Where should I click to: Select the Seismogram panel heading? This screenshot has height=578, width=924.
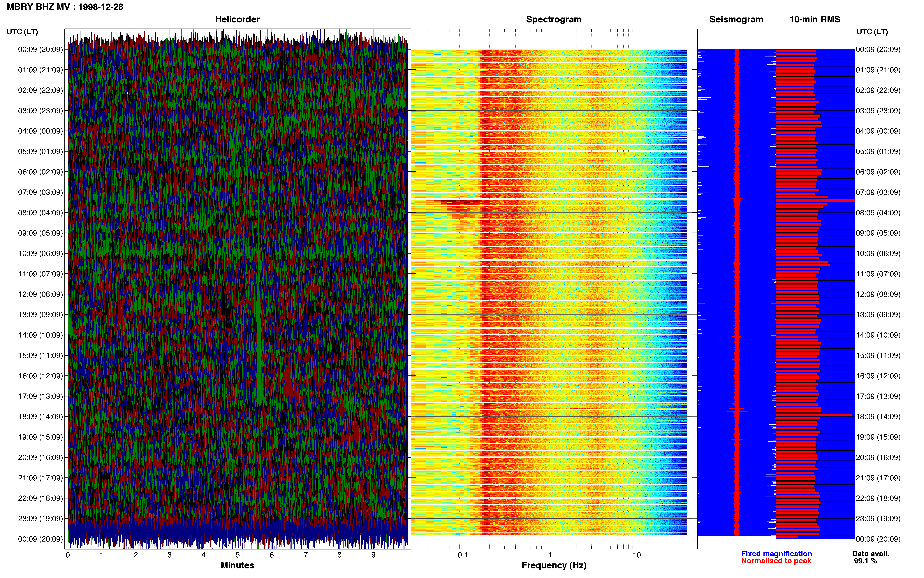click(x=736, y=20)
